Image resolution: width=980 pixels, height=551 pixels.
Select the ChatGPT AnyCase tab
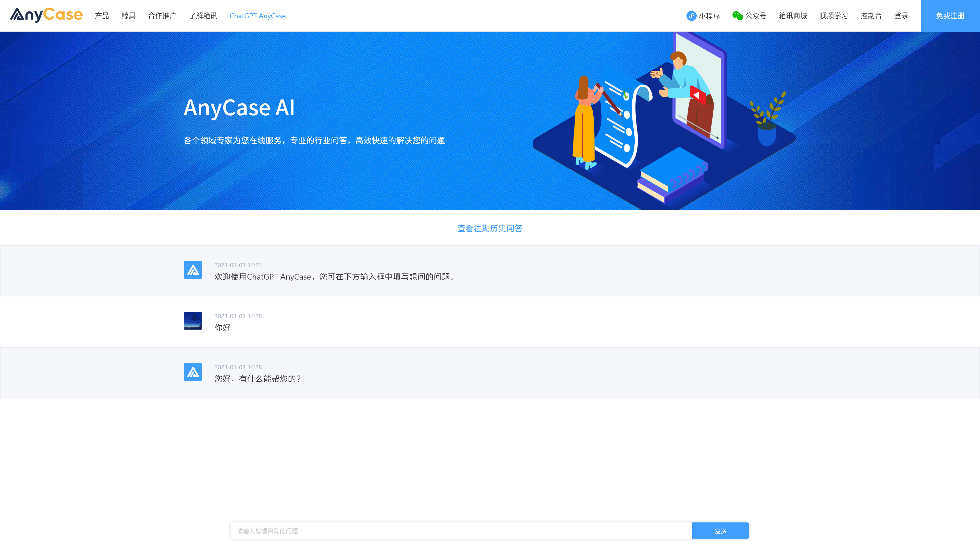point(258,16)
